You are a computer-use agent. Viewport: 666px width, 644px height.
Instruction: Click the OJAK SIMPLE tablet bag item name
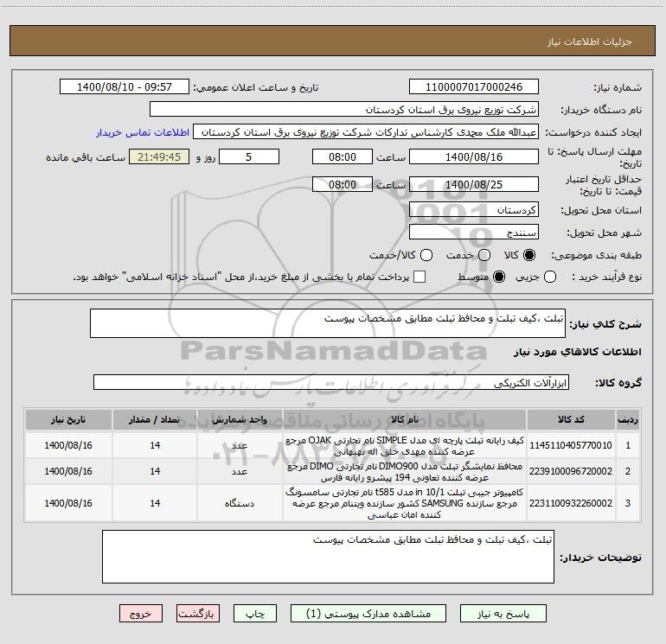tap(405, 446)
